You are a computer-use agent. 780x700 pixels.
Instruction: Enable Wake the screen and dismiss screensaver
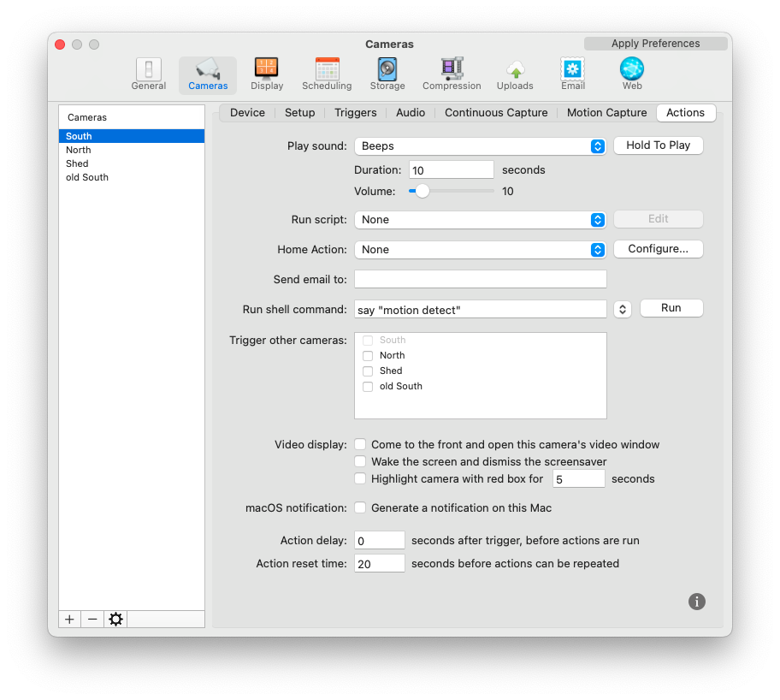click(360, 461)
